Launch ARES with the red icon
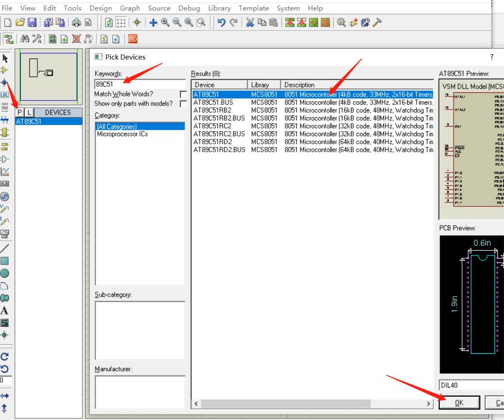 coord(133,39)
